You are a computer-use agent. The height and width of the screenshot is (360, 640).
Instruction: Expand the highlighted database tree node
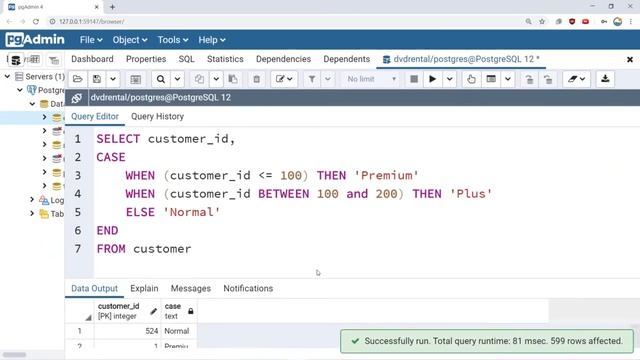click(44, 118)
